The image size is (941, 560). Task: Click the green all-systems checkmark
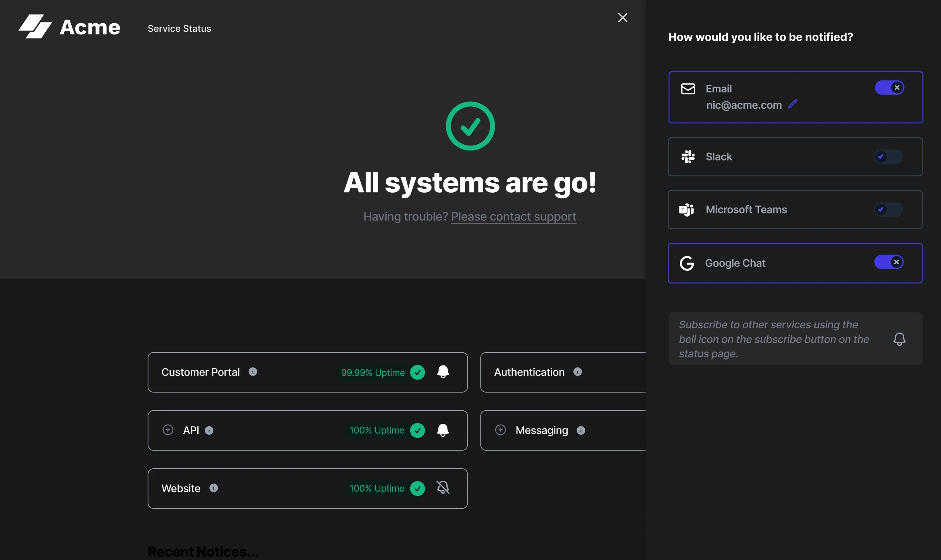470,126
